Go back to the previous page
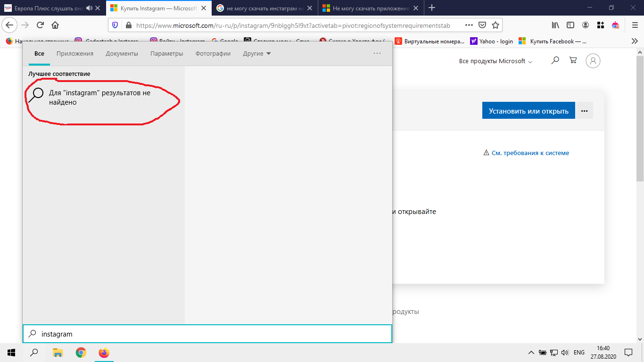 tap(10, 25)
